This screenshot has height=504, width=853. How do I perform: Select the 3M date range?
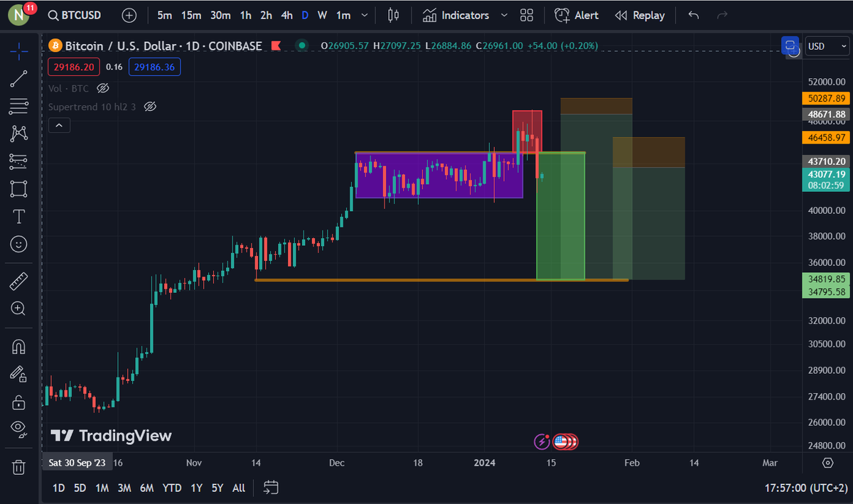pyautogui.click(x=124, y=488)
